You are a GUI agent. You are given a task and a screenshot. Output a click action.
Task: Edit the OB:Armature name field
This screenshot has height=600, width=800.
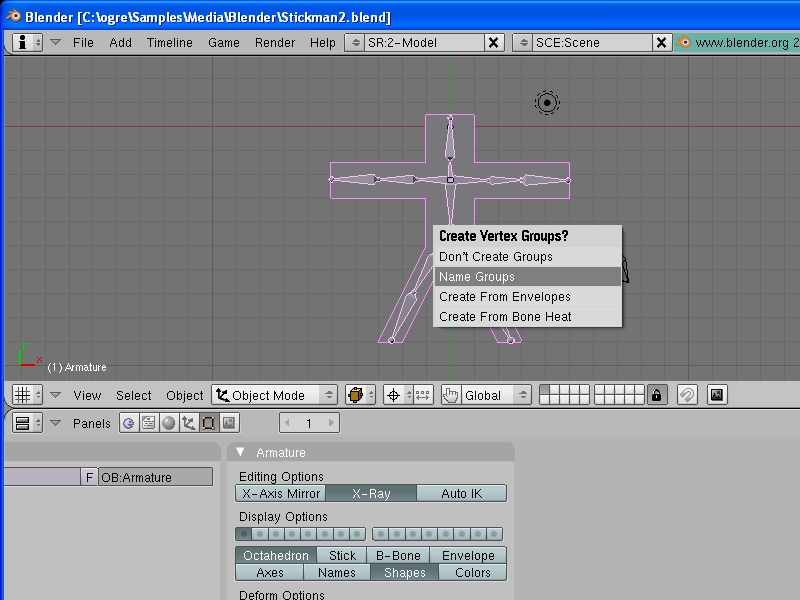point(155,477)
